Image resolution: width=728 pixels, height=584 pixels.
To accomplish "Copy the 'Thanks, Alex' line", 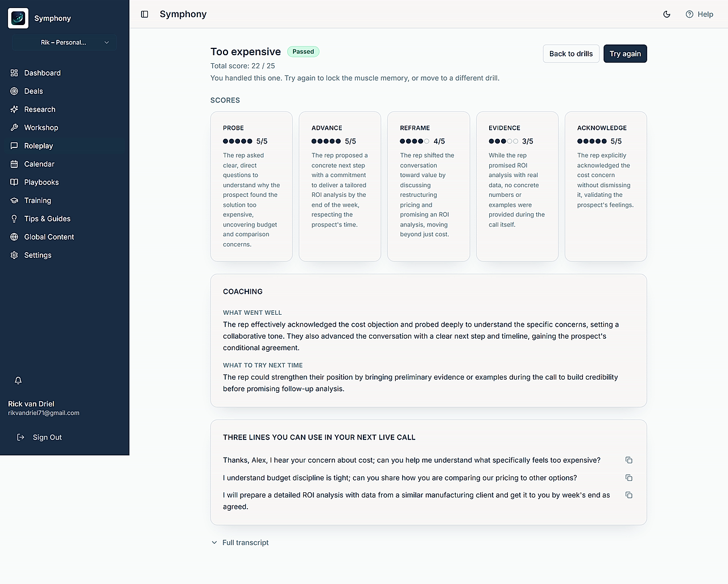I will [628, 460].
